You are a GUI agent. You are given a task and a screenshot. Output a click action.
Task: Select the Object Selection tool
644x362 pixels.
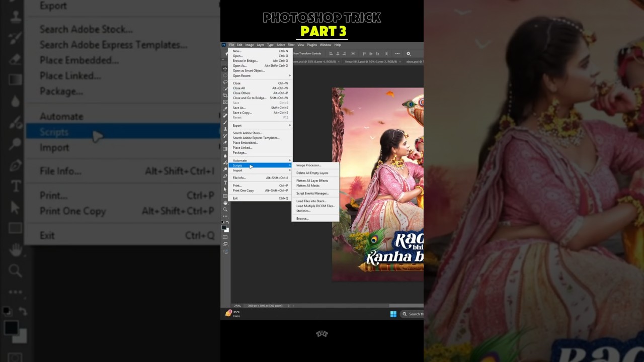coord(225,89)
